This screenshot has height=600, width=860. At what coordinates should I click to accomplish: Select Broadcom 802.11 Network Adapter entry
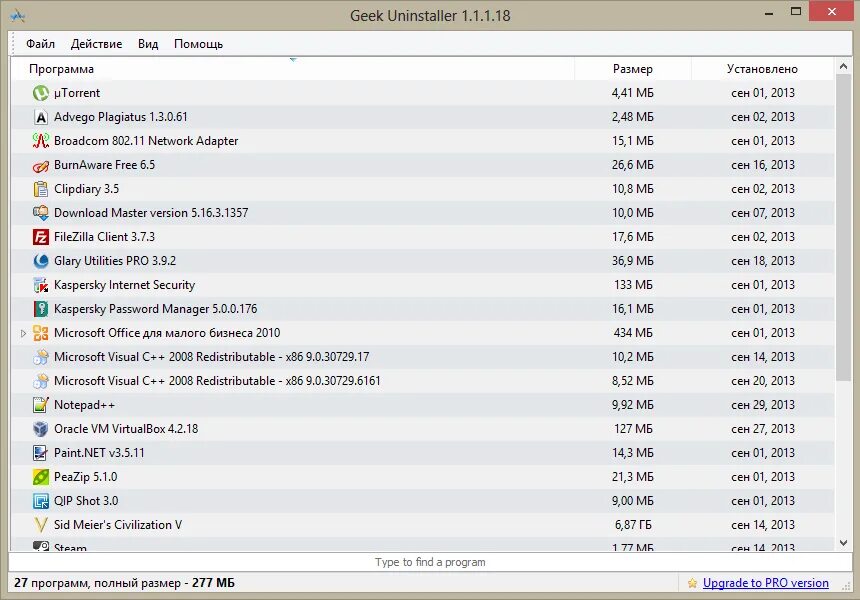click(146, 141)
